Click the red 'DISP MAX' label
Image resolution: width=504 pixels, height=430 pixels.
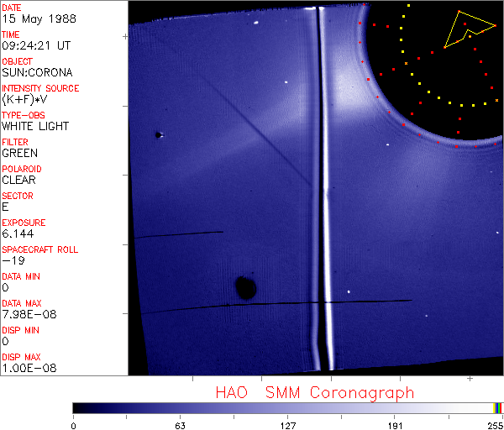click(x=21, y=357)
